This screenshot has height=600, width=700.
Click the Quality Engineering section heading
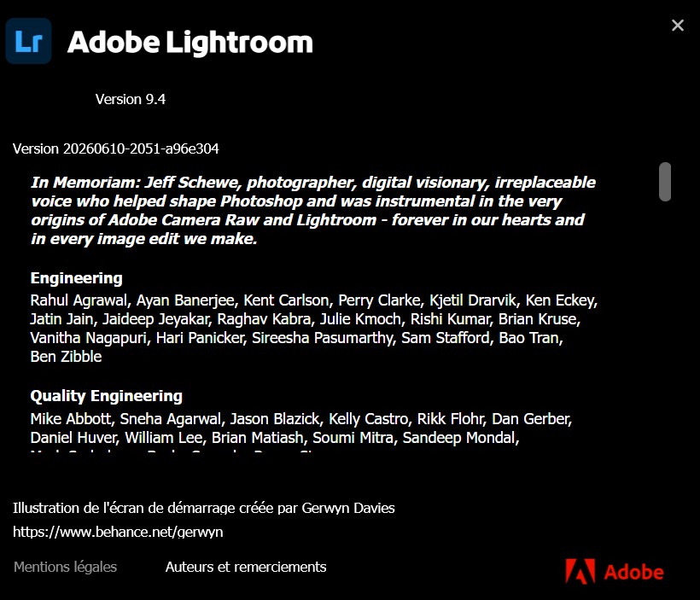point(106,396)
